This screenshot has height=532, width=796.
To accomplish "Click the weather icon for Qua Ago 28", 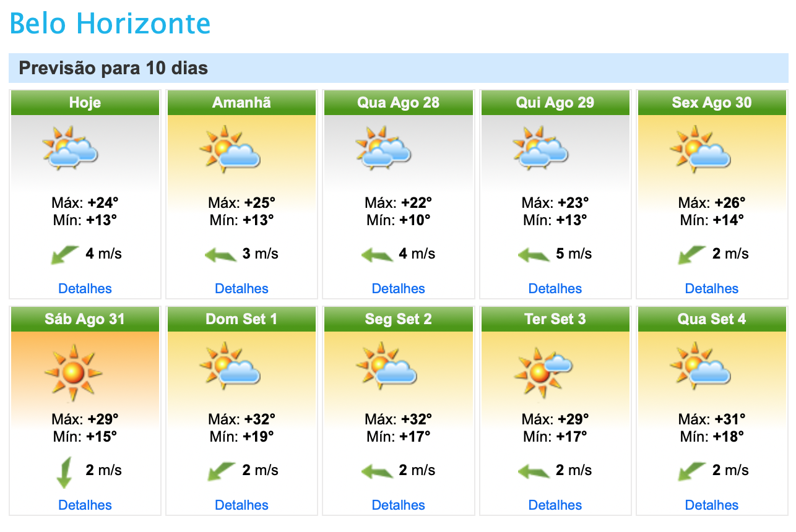I will click(384, 148).
